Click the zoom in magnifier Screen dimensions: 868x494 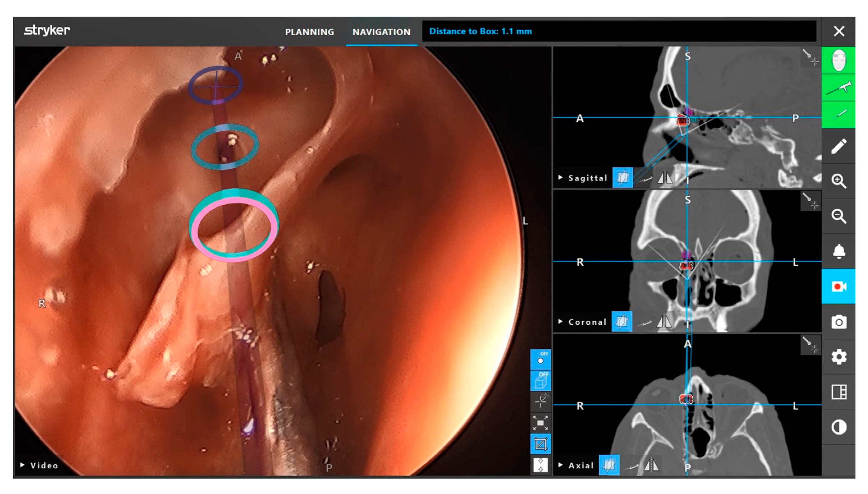click(838, 181)
